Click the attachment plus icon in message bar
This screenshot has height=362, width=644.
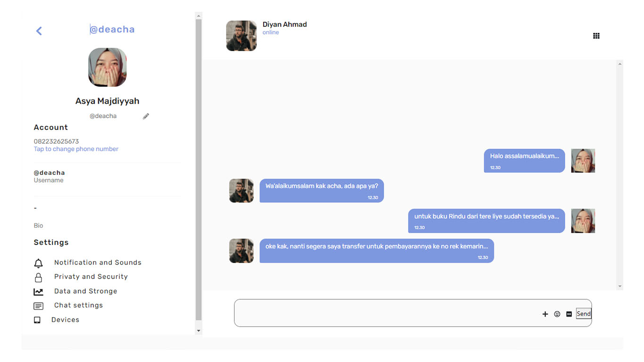(x=545, y=313)
